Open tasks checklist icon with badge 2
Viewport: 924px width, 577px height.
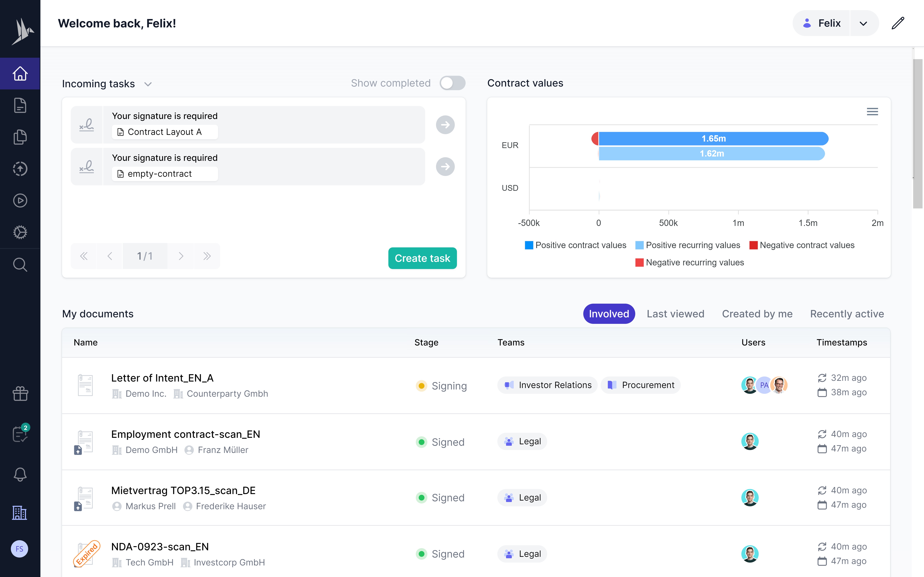click(20, 434)
